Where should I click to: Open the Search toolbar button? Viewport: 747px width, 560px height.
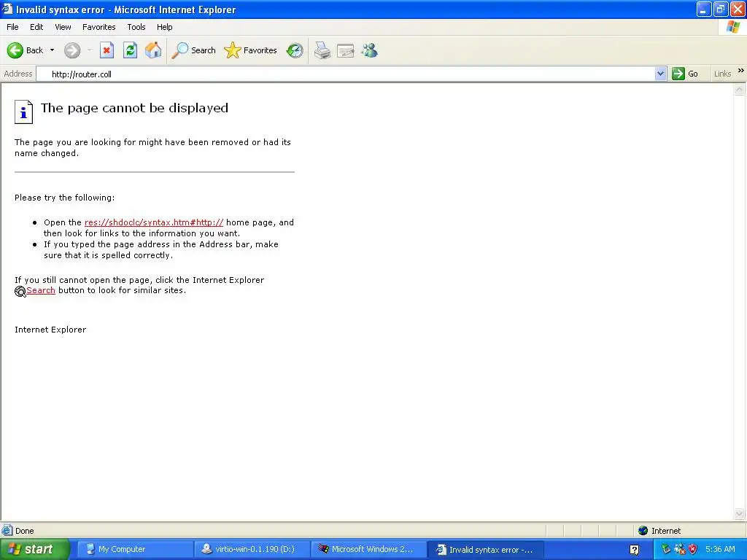(x=193, y=50)
